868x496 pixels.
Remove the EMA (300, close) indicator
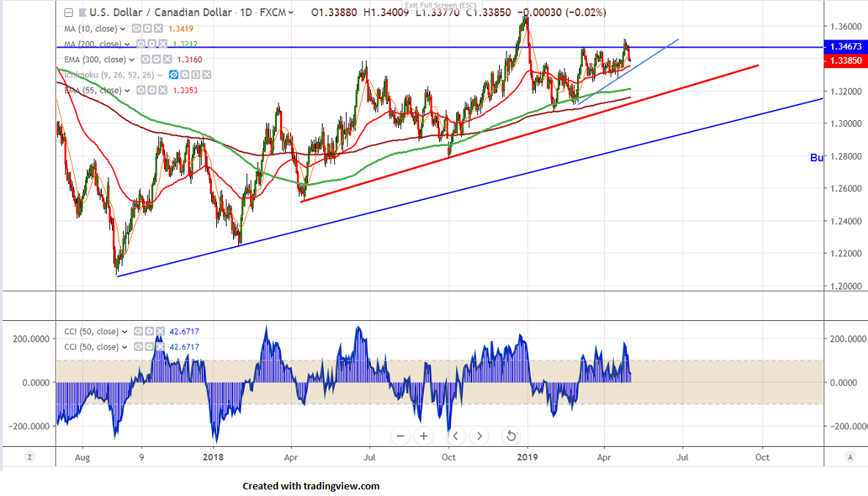167,59
